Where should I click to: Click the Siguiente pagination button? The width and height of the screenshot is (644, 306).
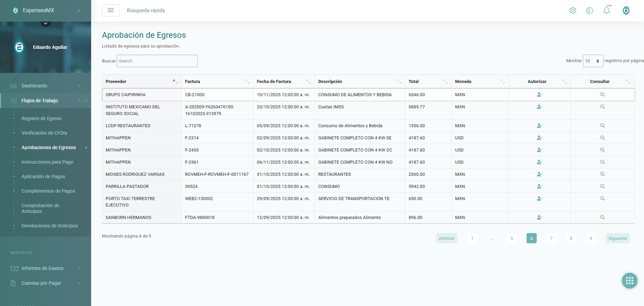pos(617,238)
